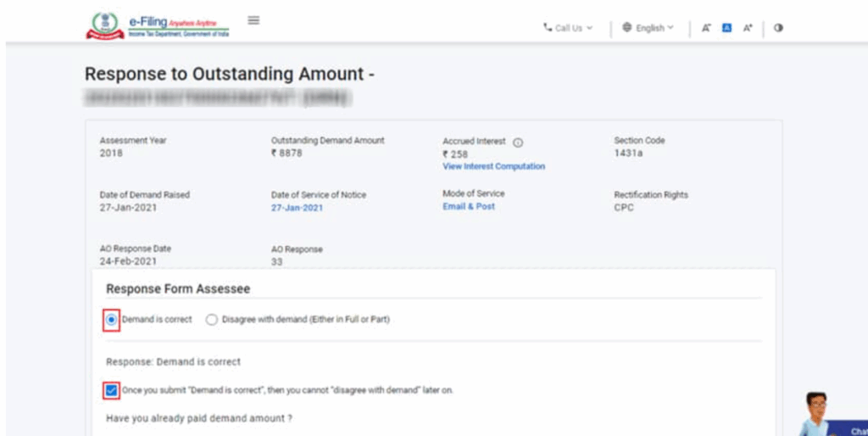This screenshot has width=868, height=436.
Task: Click the Accrued Interest info icon
Action: (518, 143)
